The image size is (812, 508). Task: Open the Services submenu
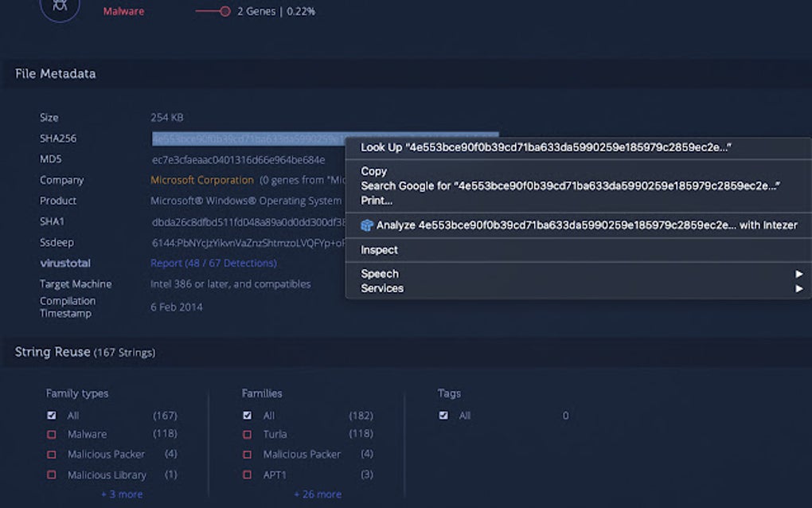(382, 288)
